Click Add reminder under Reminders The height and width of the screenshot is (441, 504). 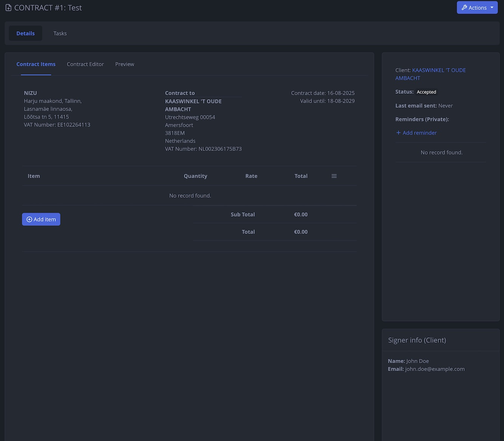click(419, 133)
